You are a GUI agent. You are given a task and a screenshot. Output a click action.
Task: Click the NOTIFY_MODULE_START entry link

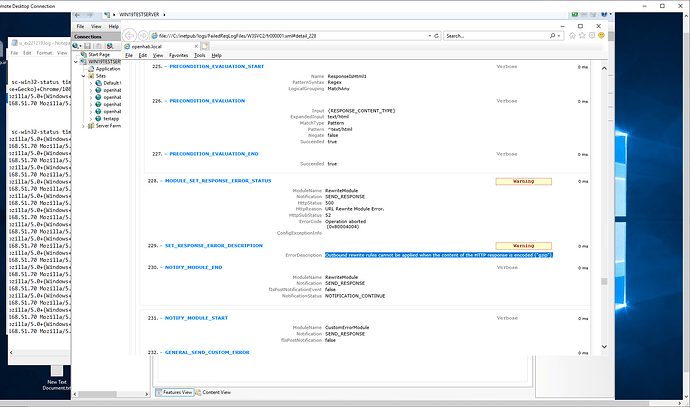[x=200, y=316]
